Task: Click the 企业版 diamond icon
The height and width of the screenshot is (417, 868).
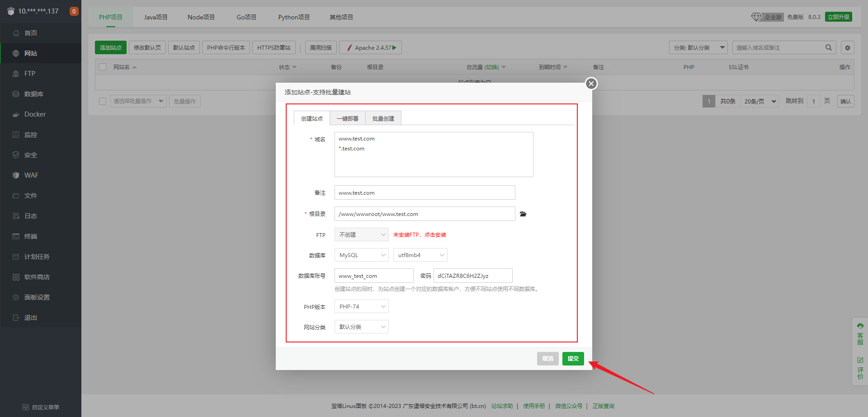Action: pyautogui.click(x=756, y=17)
